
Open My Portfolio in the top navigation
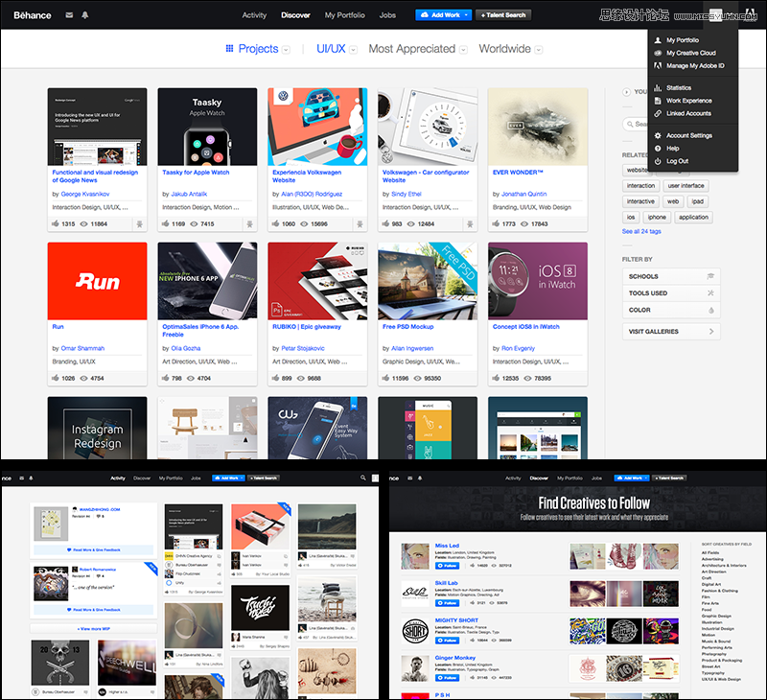coord(345,15)
